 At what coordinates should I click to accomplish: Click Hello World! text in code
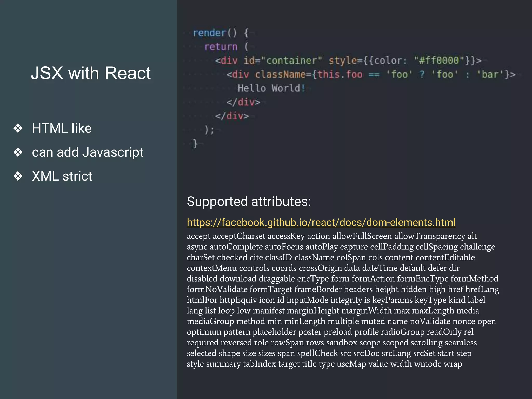(x=271, y=88)
